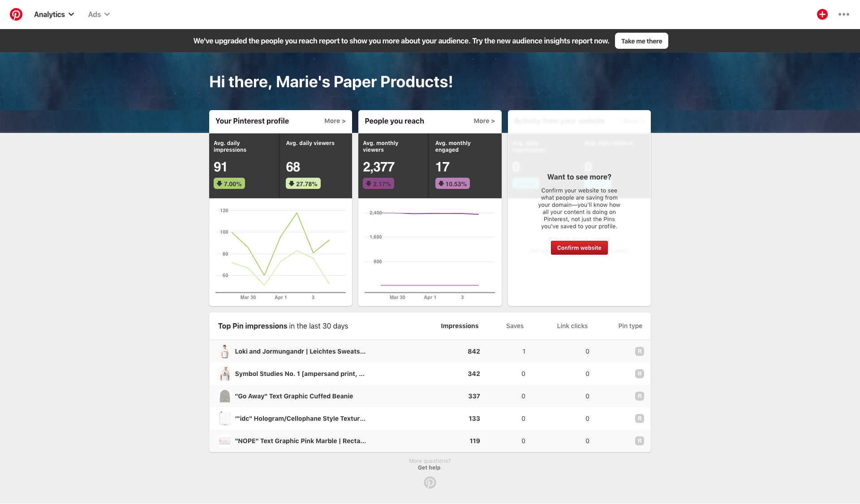860x504 pixels.
Task: Open the three-dots more options menu
Action: click(x=843, y=14)
